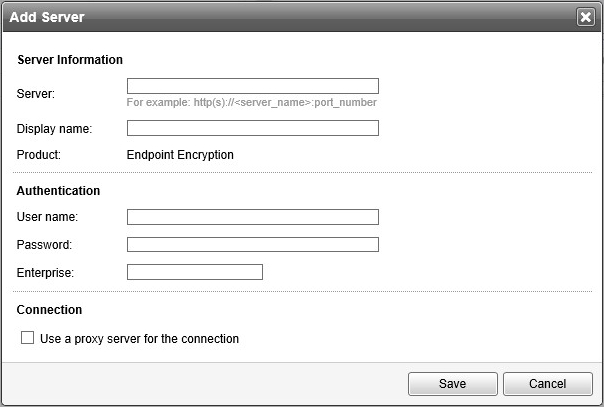This screenshot has height=407, width=604.
Task: Close the Add Server dialog
Action: point(585,17)
